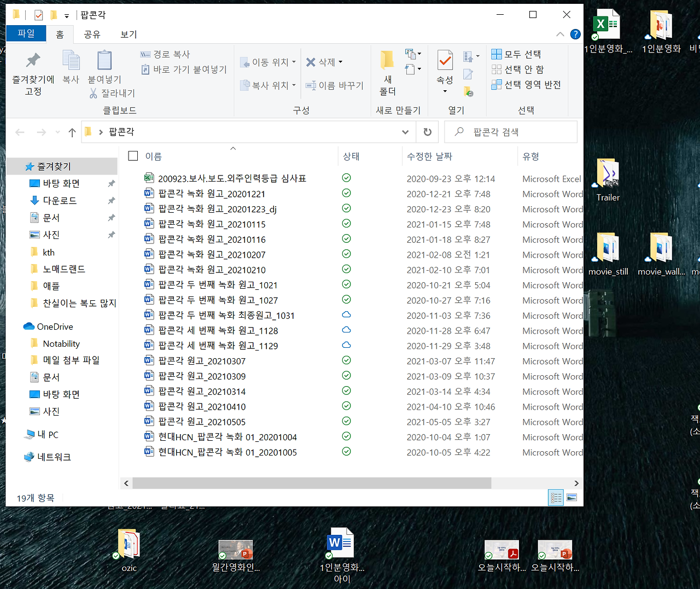Click the horizontal scrollbar thumb
The image size is (700, 589).
(312, 483)
